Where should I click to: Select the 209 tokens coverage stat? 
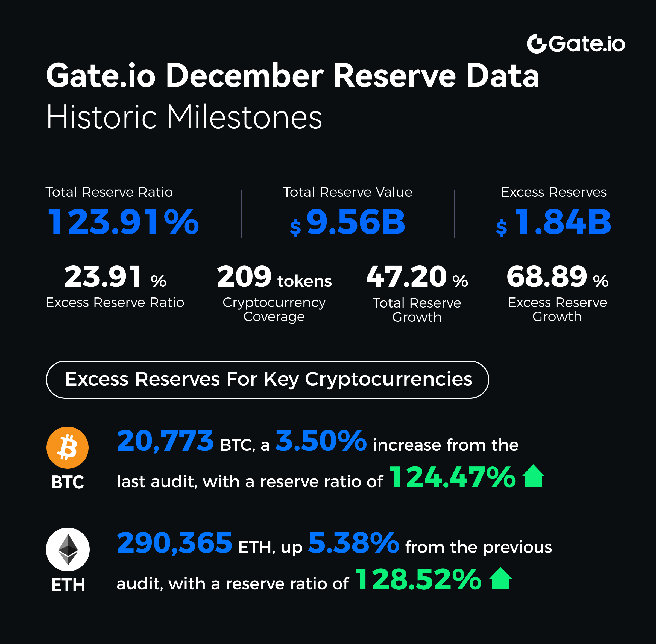[274, 277]
